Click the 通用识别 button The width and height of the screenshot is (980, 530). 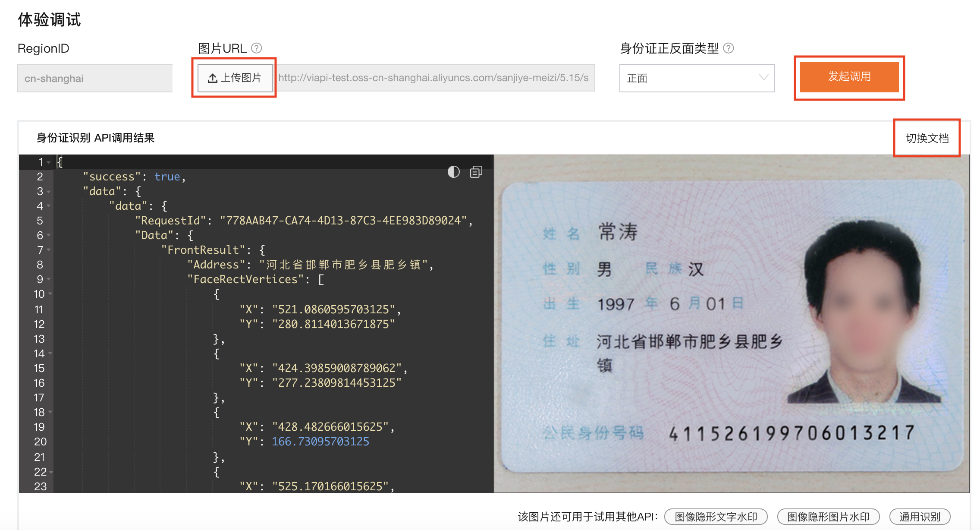point(920,517)
